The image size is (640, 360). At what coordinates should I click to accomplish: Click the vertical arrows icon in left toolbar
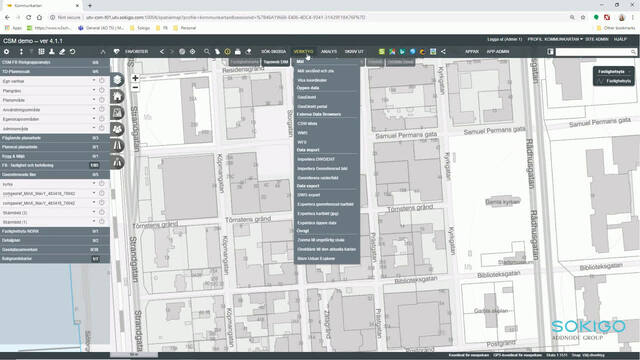[21, 52]
